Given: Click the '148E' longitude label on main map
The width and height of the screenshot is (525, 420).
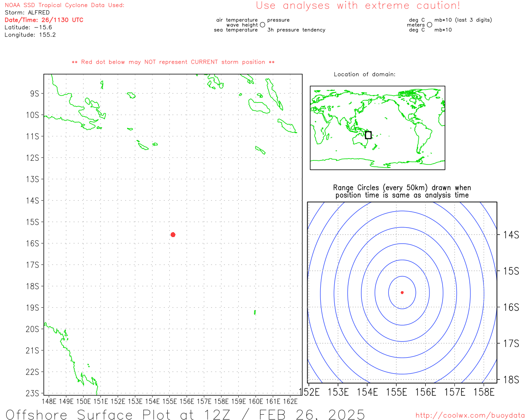Looking at the screenshot, I should click(x=49, y=401).
